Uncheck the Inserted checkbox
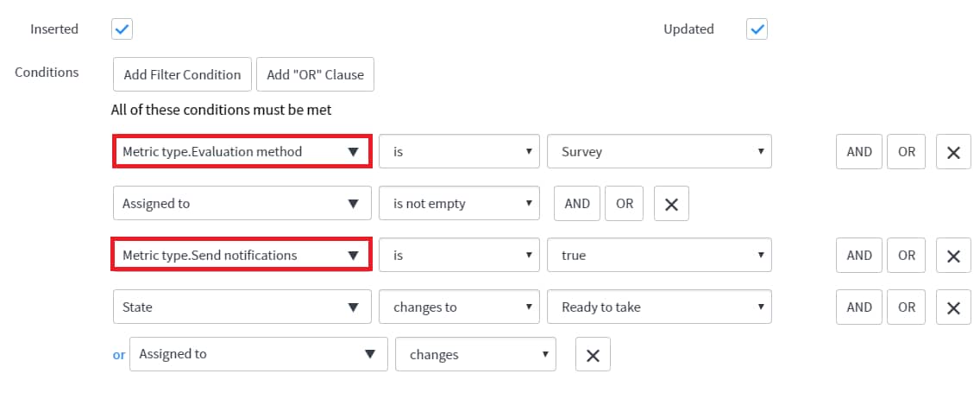This screenshot has width=980, height=418. coord(122,28)
